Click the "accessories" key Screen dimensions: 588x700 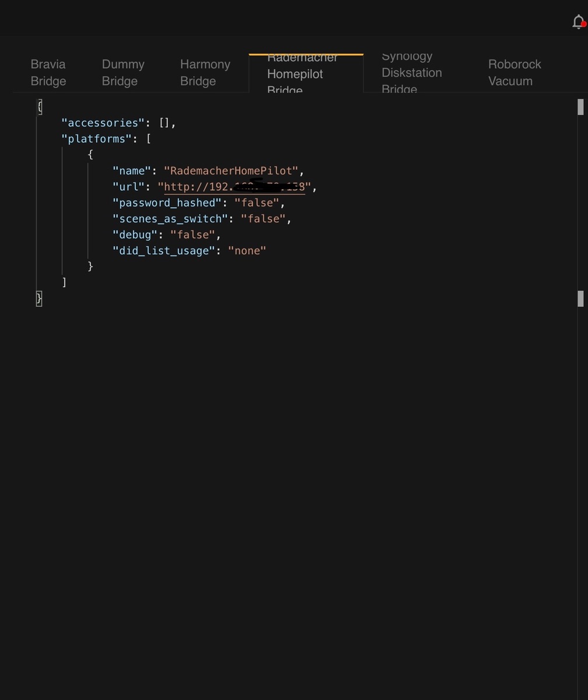(x=103, y=123)
